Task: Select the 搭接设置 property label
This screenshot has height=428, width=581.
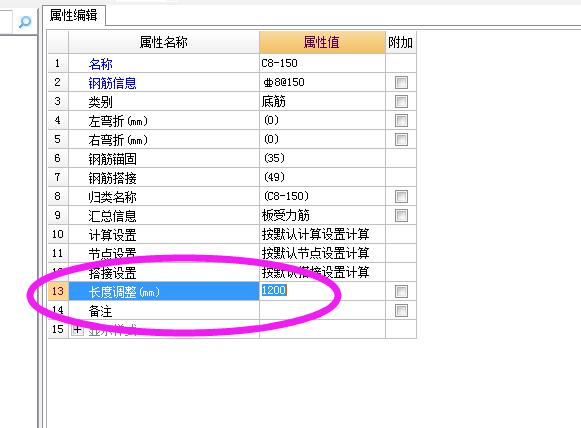Action: (112, 273)
